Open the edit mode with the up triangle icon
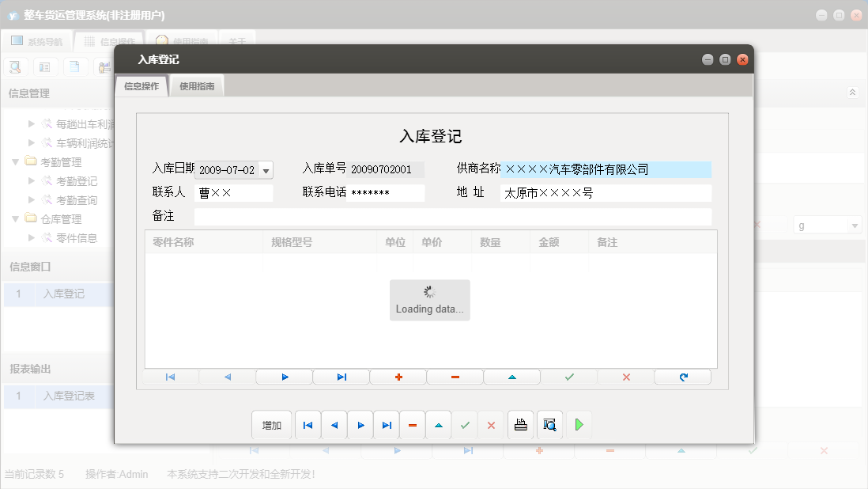 pyautogui.click(x=511, y=377)
